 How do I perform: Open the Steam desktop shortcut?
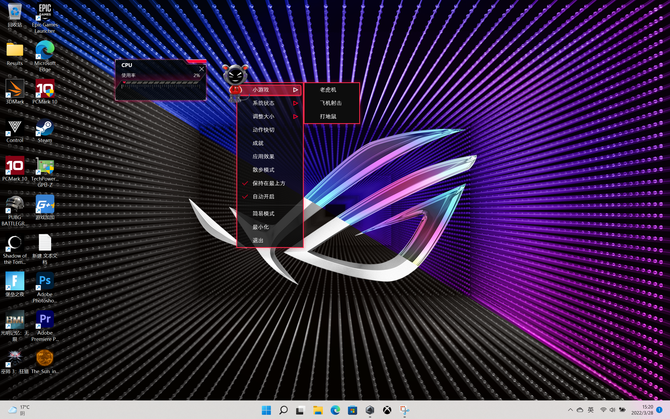[x=44, y=129]
